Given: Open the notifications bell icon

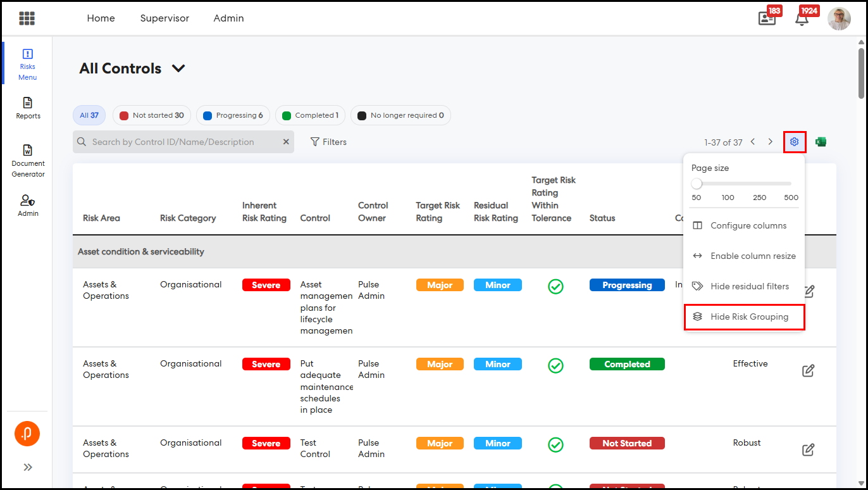Looking at the screenshot, I should click(x=802, y=18).
